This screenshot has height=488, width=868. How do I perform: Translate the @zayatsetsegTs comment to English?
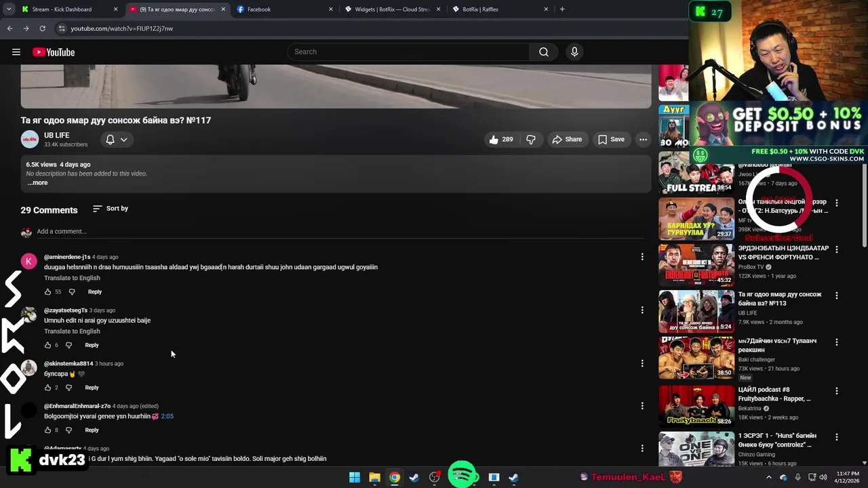click(72, 331)
